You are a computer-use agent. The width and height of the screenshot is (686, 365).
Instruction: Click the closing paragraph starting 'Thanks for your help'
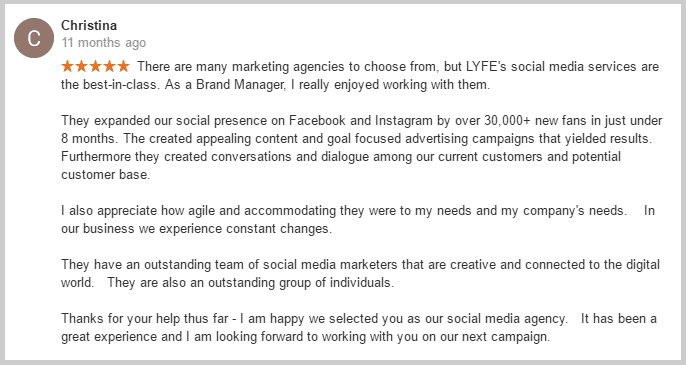(x=359, y=327)
